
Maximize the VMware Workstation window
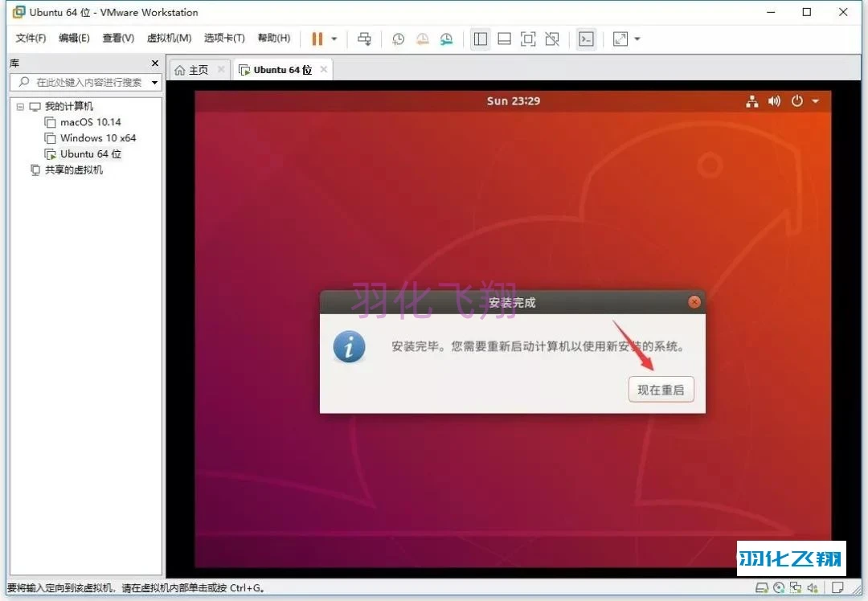pyautogui.click(x=807, y=11)
